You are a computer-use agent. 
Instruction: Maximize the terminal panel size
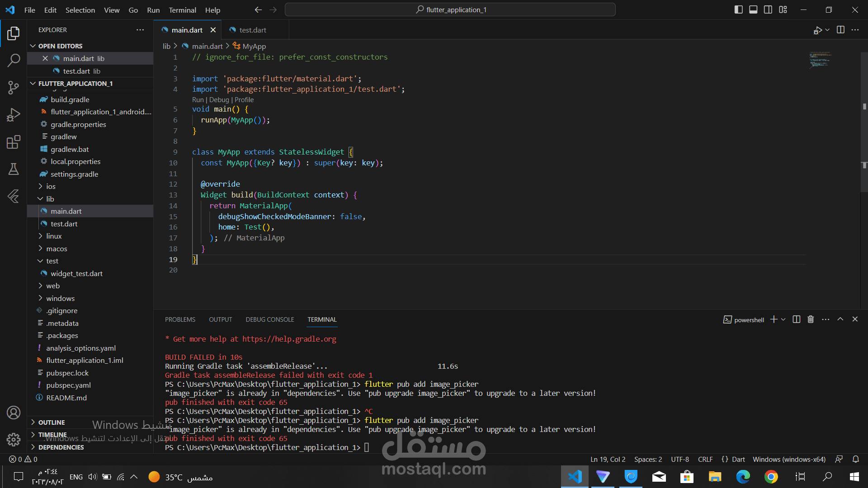[x=840, y=319]
